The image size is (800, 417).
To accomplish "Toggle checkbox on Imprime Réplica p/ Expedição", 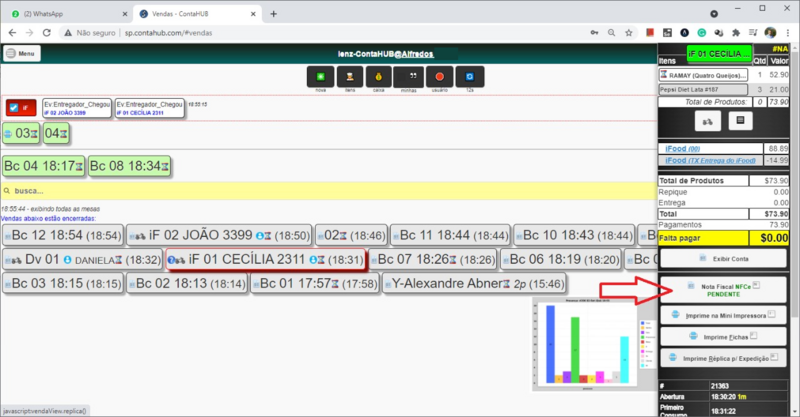I will click(774, 357).
